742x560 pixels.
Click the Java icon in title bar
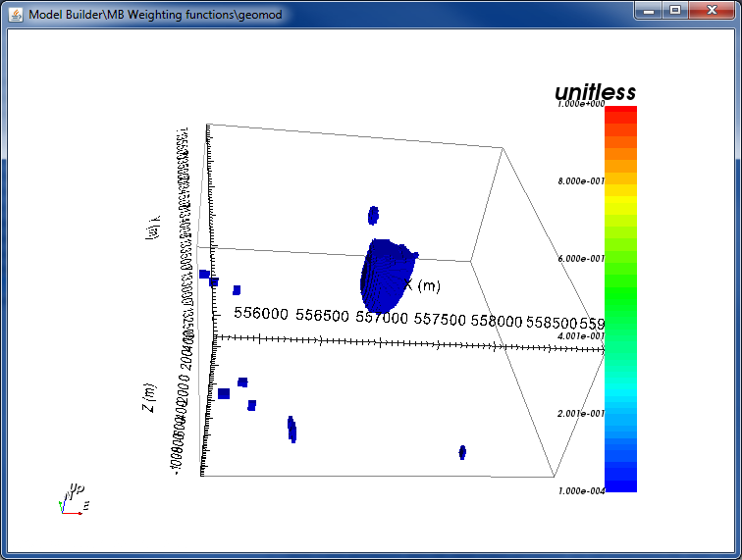(15, 15)
